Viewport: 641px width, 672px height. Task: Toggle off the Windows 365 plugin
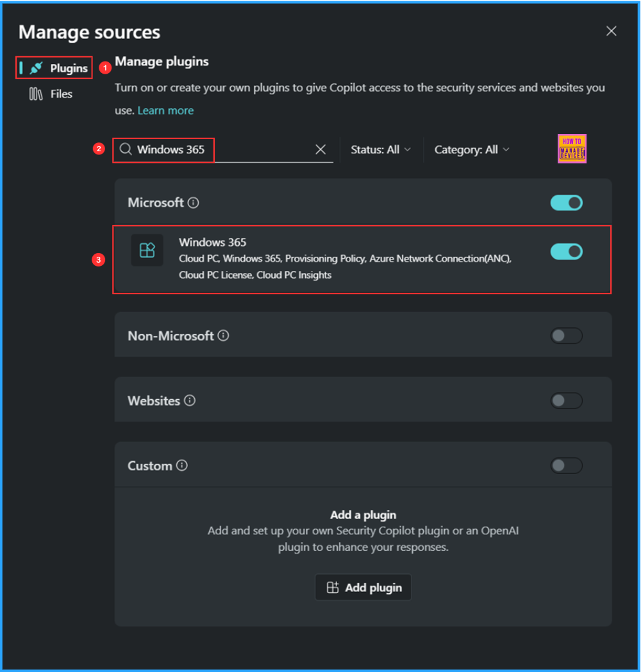tap(566, 252)
